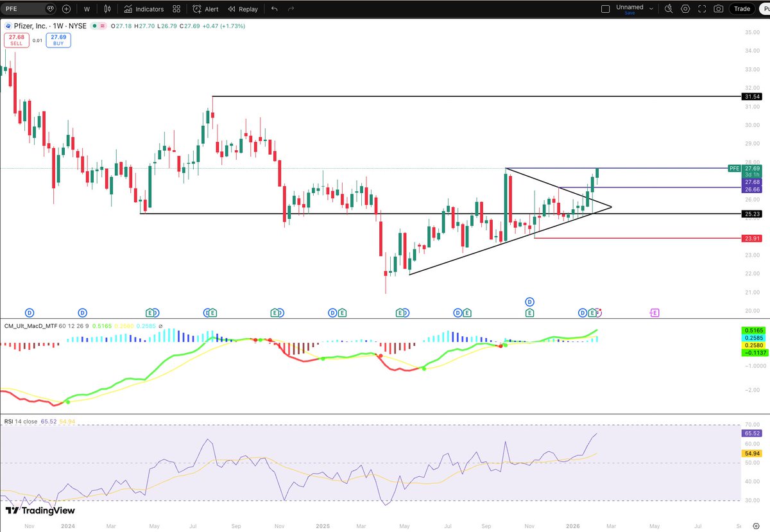Viewport: 770px width, 532px height.
Task: Click the pink upcoming earnings E marker
Action: (x=654, y=313)
